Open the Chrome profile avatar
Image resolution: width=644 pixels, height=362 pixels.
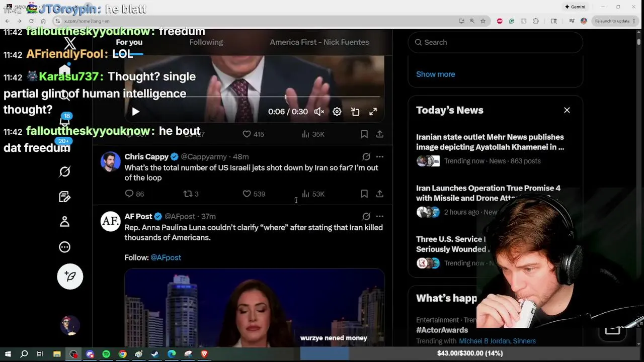point(584,21)
